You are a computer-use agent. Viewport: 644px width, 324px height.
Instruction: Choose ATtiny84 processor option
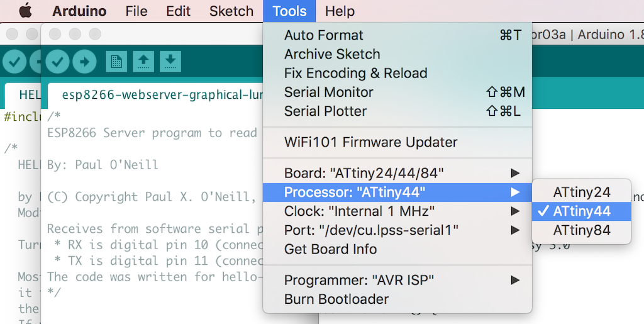pos(581,230)
